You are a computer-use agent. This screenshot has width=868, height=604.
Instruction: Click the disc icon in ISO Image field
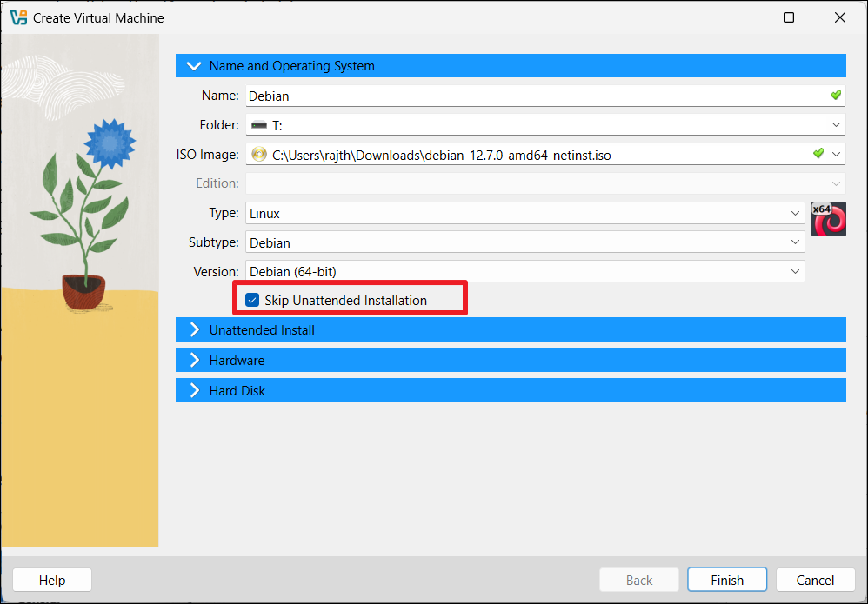point(258,155)
